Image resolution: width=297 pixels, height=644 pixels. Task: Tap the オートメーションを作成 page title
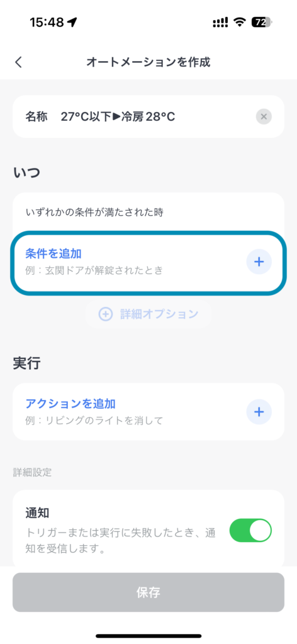pyautogui.click(x=148, y=62)
